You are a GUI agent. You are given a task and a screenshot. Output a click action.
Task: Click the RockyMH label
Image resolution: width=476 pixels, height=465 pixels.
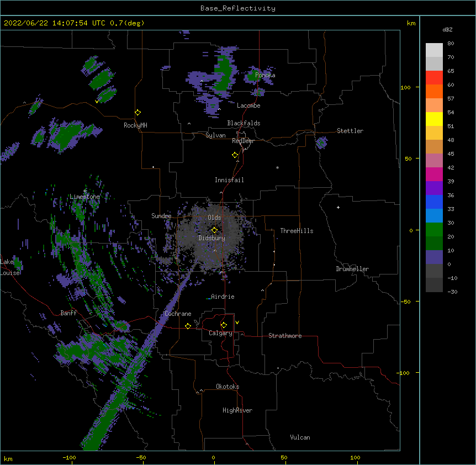click(135, 125)
